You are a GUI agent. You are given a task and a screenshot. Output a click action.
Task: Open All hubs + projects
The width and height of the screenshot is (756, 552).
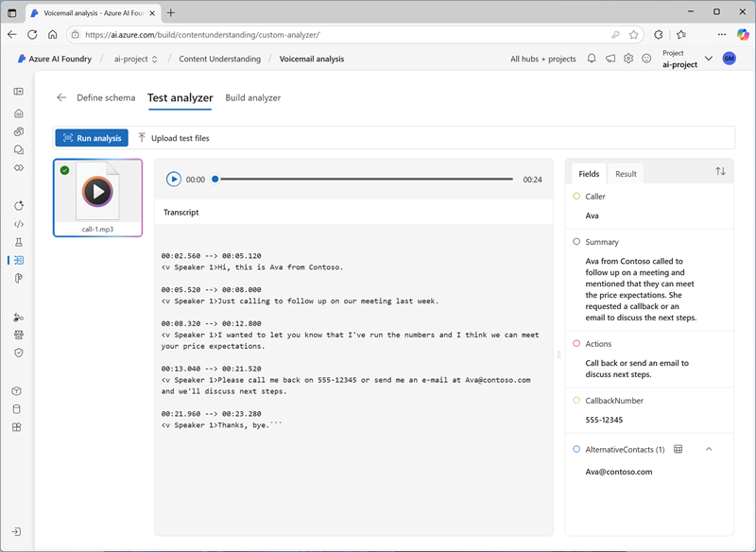542,59
